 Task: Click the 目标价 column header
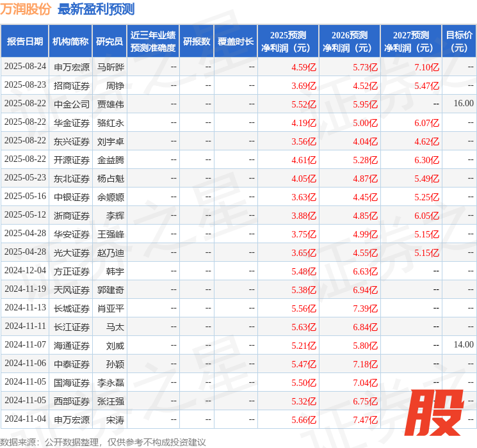point(459,41)
